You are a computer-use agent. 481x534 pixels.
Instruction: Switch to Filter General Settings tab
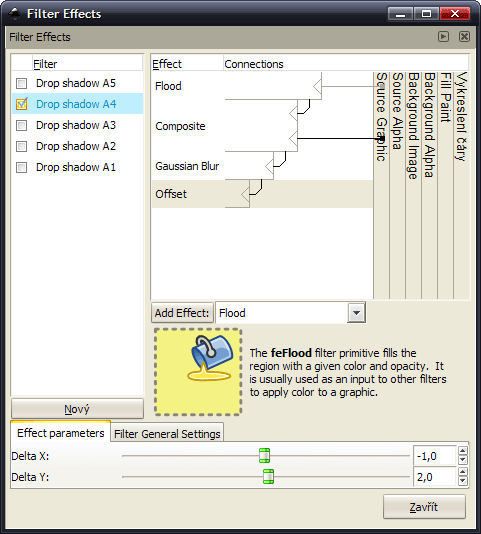(x=167, y=434)
